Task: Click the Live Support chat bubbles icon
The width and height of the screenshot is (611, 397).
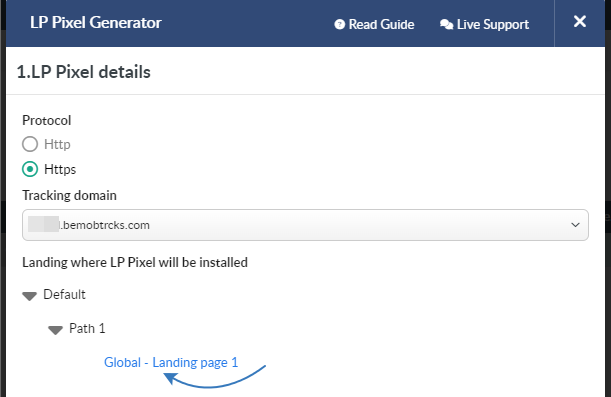Action: 447,25
